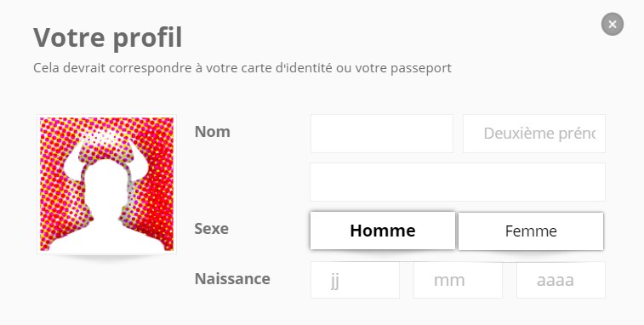Click the Votre profil heading
Image resolution: width=644 pixels, height=325 pixels.
click(x=107, y=37)
